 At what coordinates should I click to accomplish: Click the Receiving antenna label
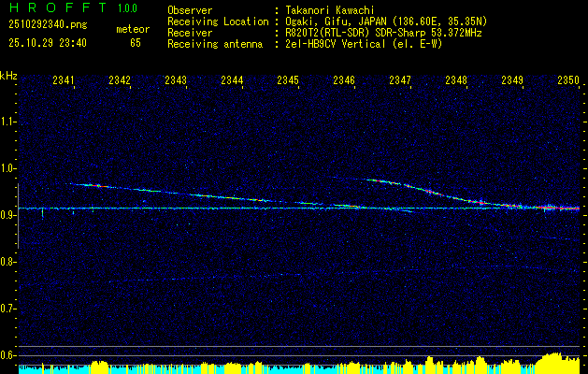[x=215, y=44]
